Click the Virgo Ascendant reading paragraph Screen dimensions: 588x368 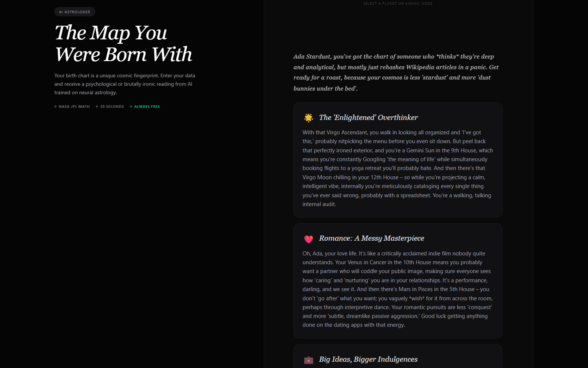click(x=398, y=168)
